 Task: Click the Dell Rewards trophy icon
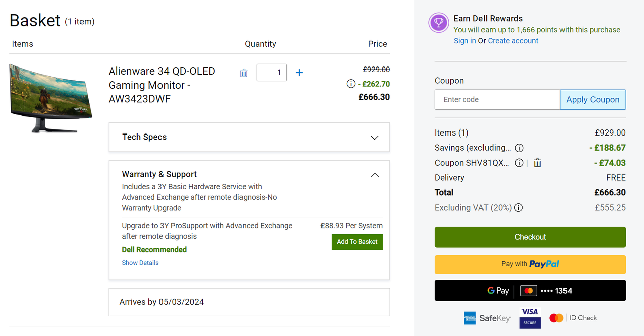point(439,23)
